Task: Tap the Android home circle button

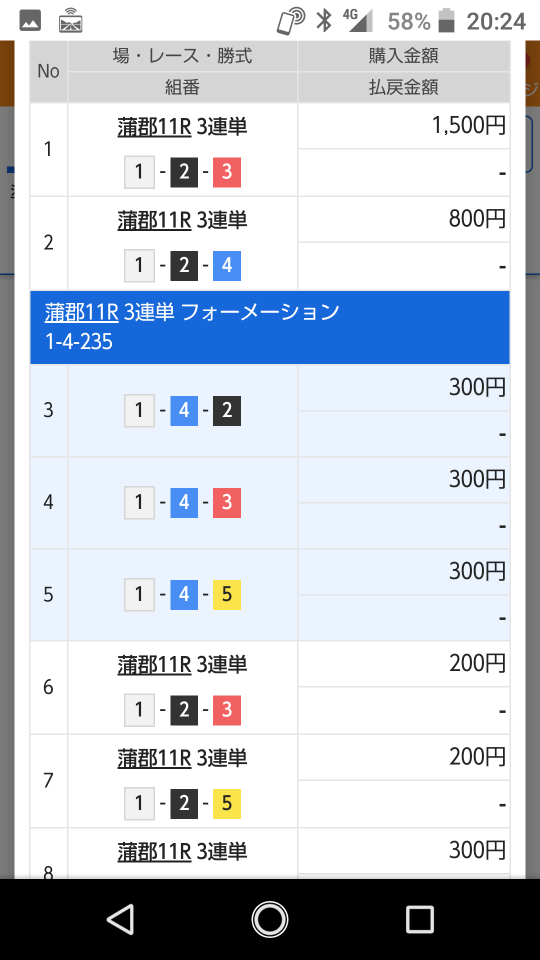Action: coord(269,919)
